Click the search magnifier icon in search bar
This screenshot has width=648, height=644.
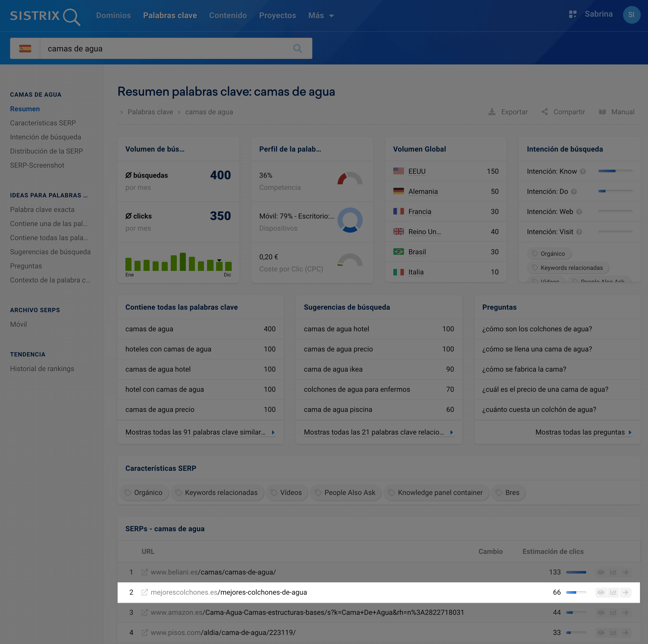pyautogui.click(x=297, y=49)
